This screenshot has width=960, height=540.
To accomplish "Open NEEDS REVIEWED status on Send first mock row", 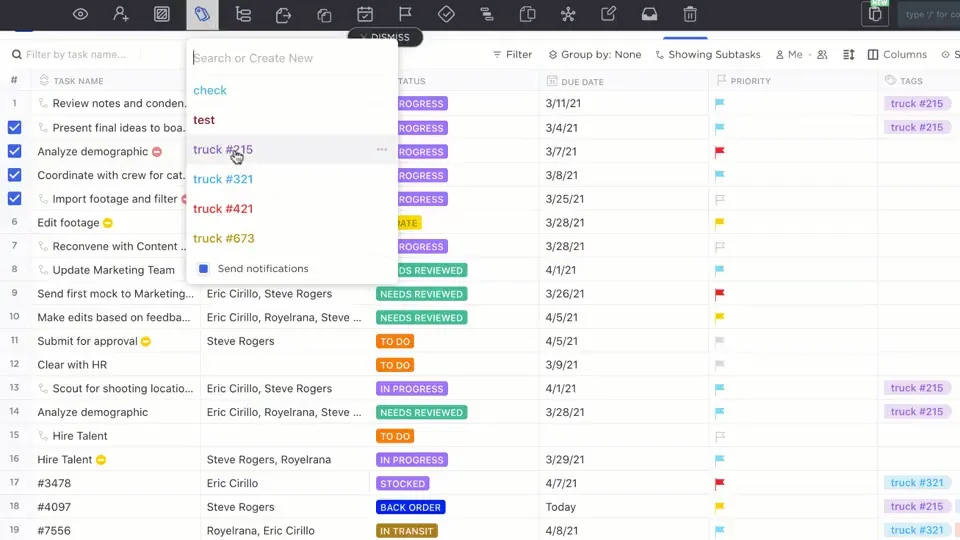I will [x=421, y=294].
